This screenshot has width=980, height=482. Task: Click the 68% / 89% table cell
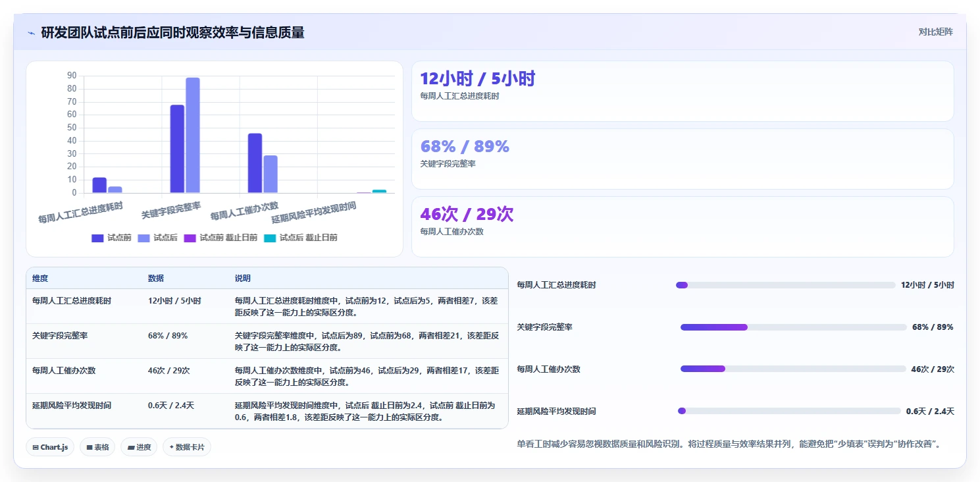168,335
